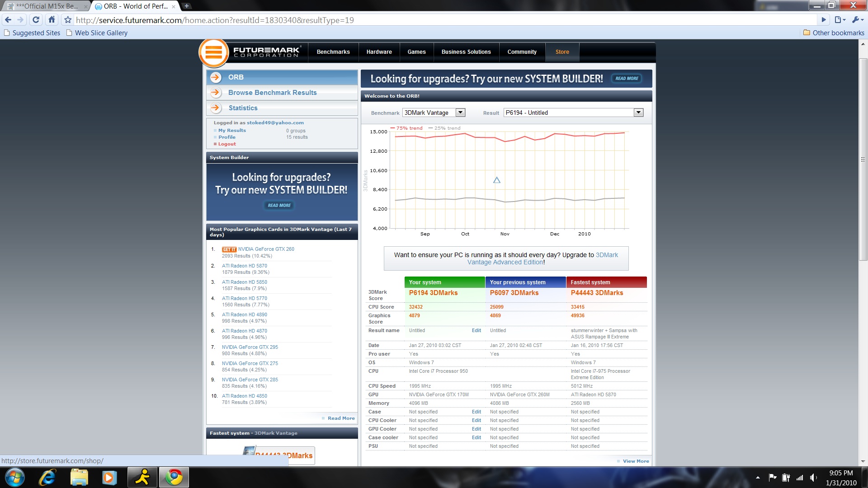Click Edit next to GPU Cooler
Screen dimensions: 868x488
point(476,429)
